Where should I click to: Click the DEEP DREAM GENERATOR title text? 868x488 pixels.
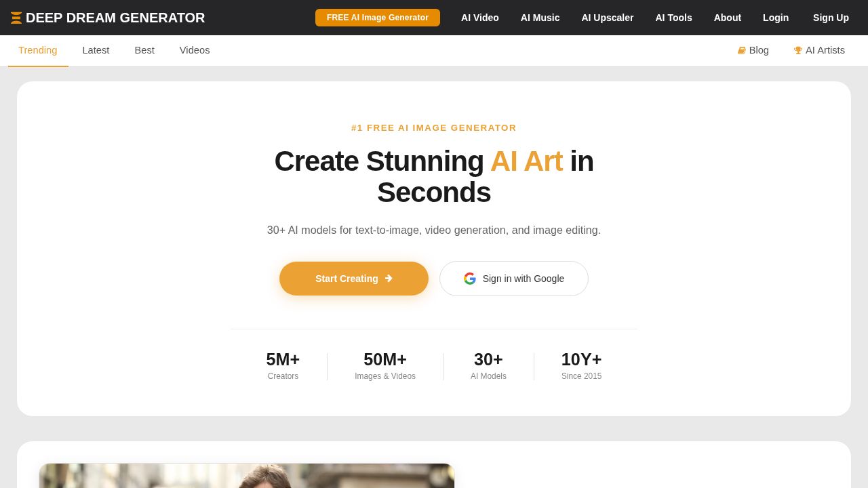(x=115, y=18)
